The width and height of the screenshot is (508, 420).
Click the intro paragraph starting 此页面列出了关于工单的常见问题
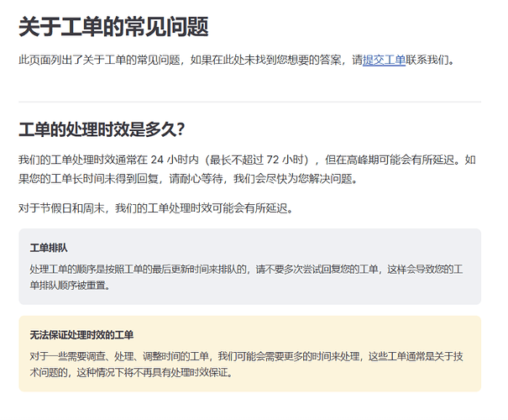point(237,60)
